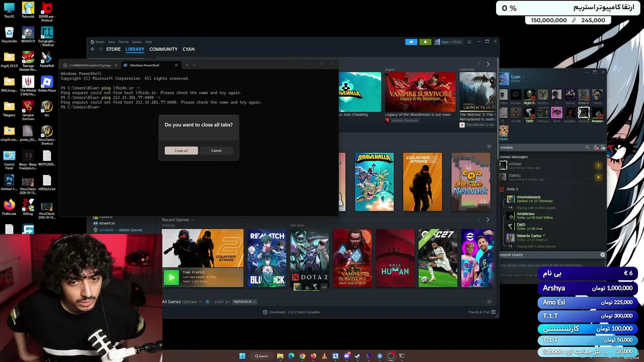644x362 pixels.
Task: Show next Recent Games arrow
Action: click(x=488, y=220)
